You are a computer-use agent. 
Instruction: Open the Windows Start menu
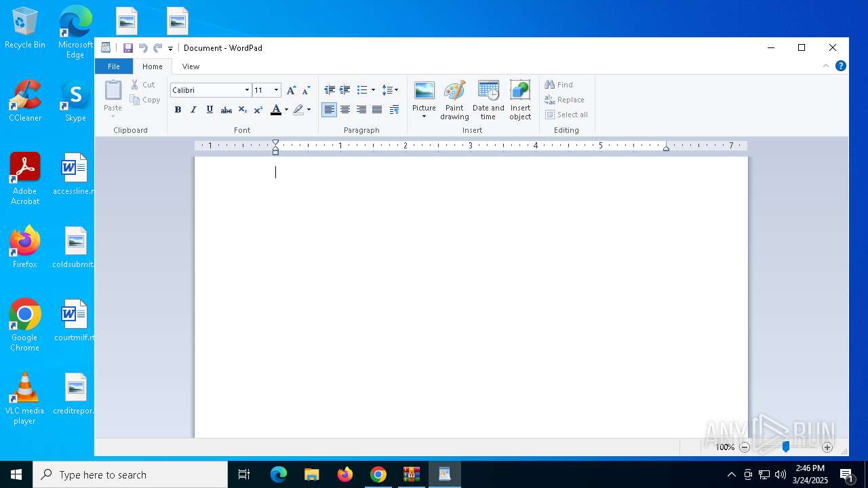(16, 474)
